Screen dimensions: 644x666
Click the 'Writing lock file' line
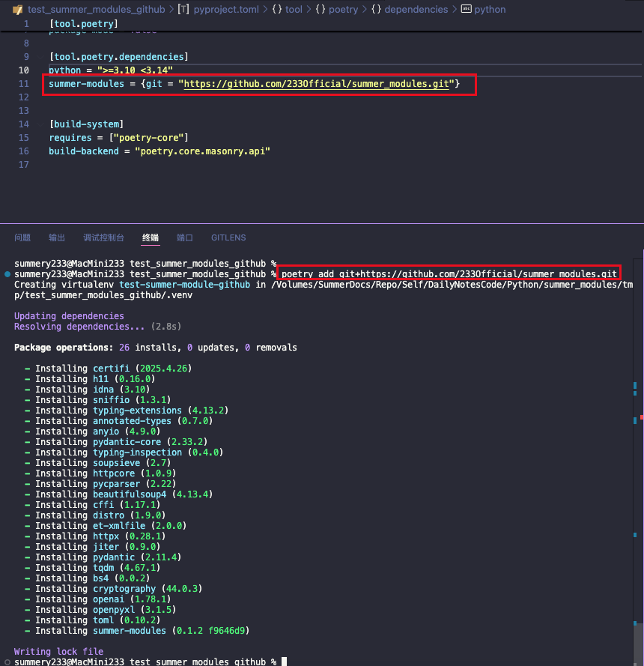(x=58, y=652)
